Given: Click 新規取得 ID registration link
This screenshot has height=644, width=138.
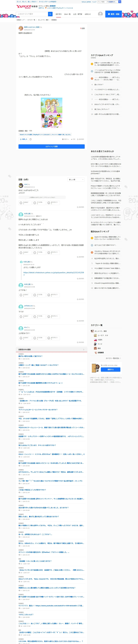Looking at the screenshot, I should [x=53, y=6].
